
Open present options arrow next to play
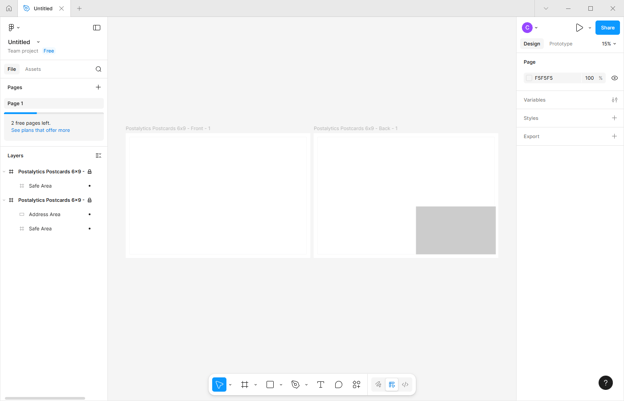589,28
